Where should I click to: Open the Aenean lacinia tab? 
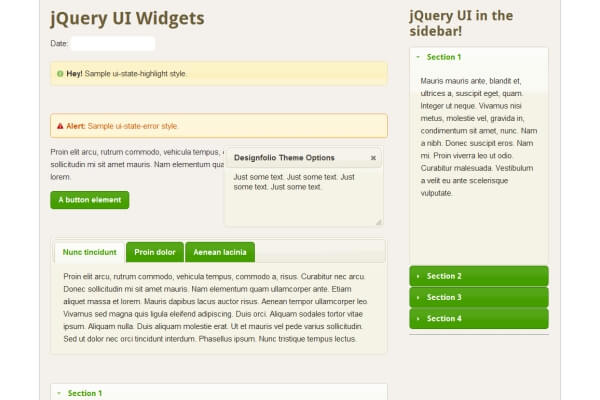point(220,252)
